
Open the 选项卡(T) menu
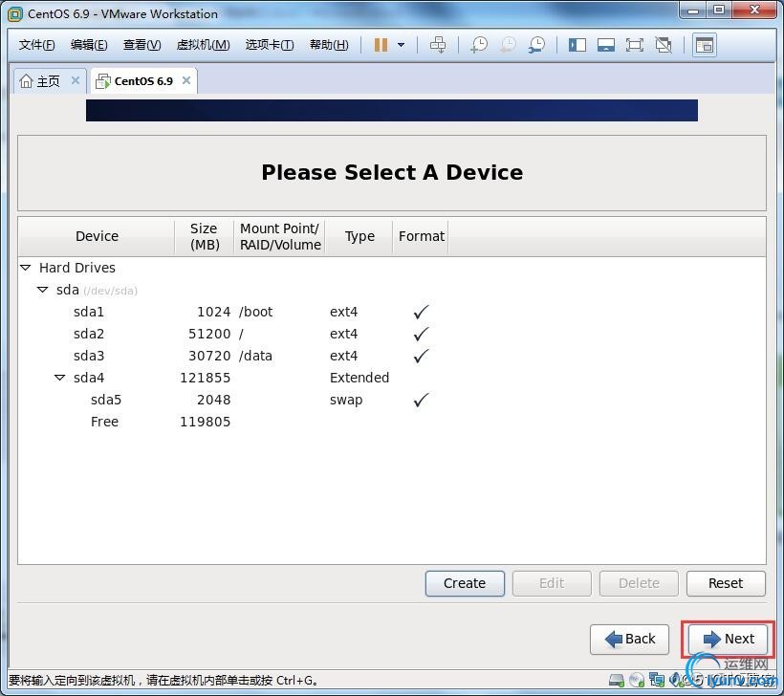(x=270, y=45)
